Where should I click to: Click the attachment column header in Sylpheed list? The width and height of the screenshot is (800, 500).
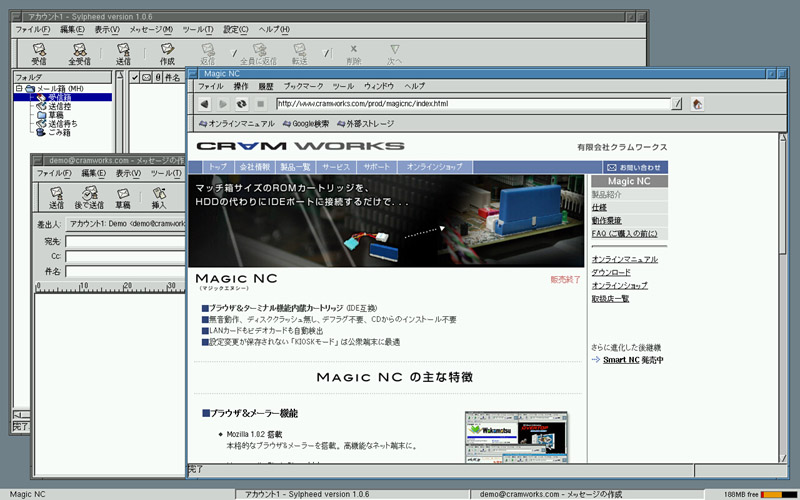(x=158, y=77)
